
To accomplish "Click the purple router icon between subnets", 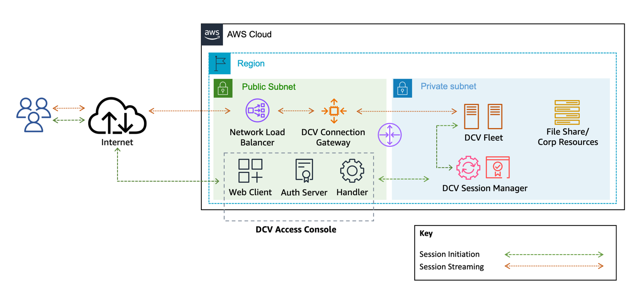I will (390, 134).
